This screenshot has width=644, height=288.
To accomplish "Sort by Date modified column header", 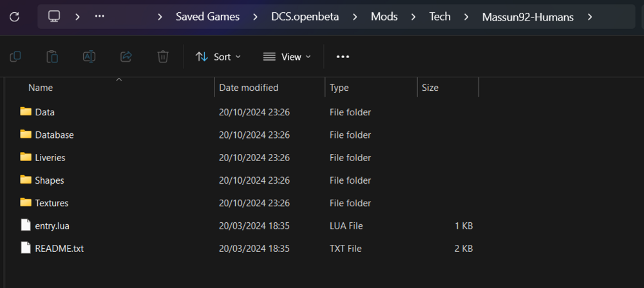I will tap(249, 88).
